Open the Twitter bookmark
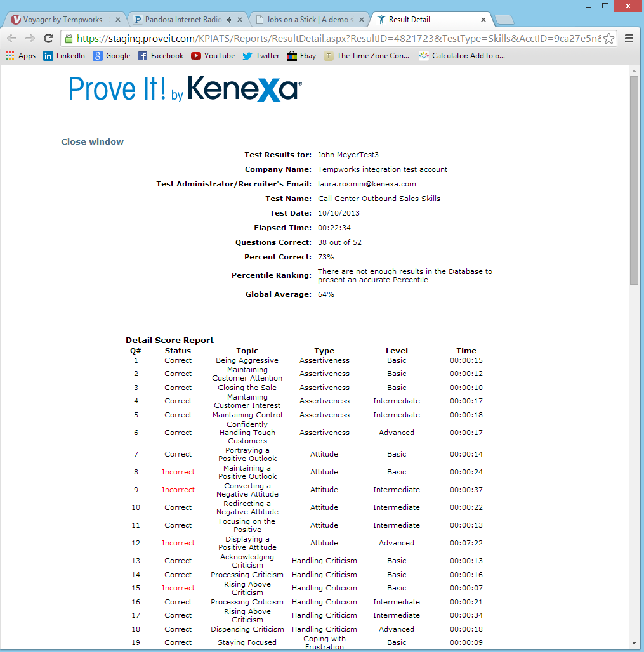The height and width of the screenshot is (652, 644). point(261,56)
